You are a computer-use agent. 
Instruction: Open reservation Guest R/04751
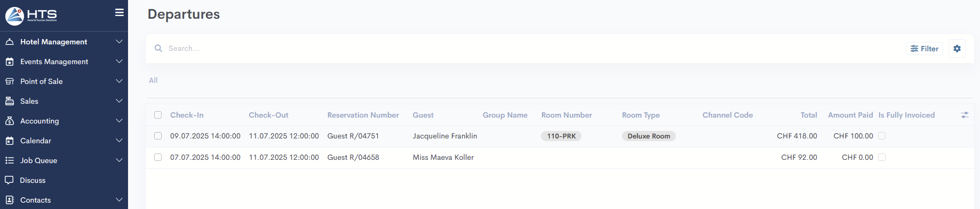point(353,136)
